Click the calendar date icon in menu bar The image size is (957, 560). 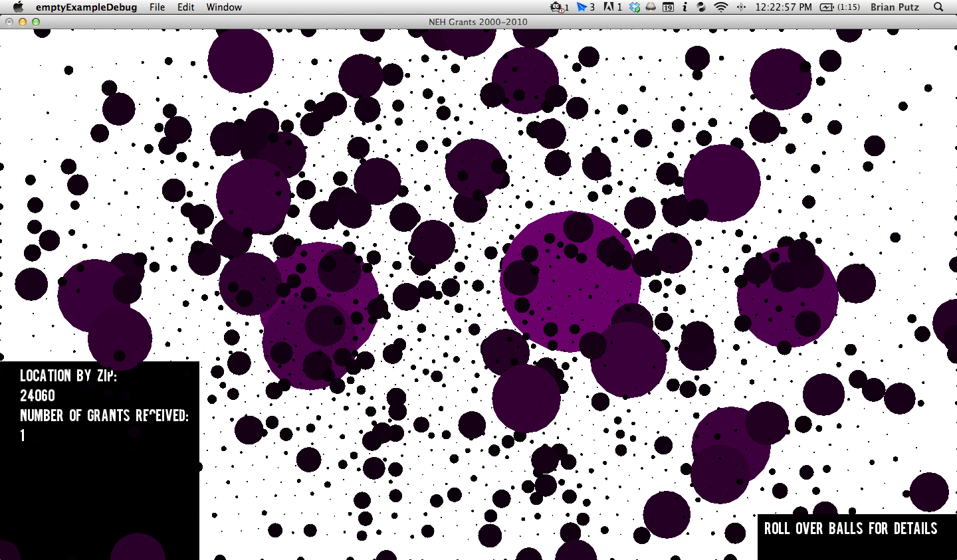668,7
